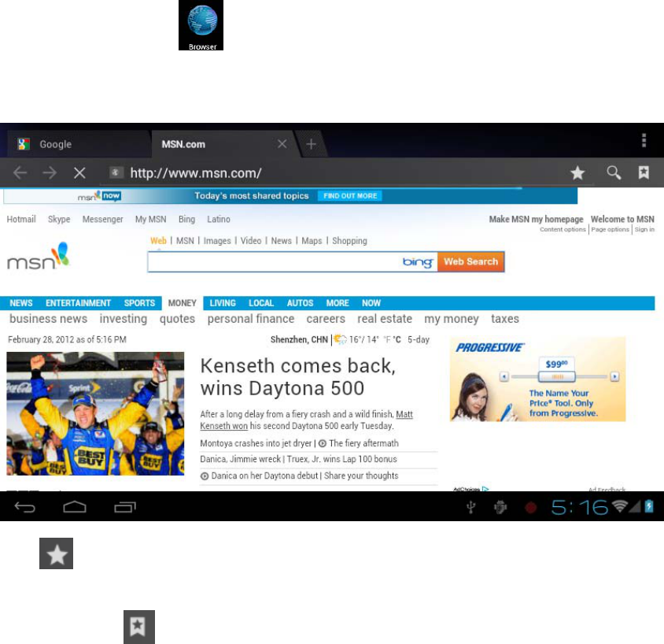
Task: Open the browser overflow menu
Action: coord(644,140)
